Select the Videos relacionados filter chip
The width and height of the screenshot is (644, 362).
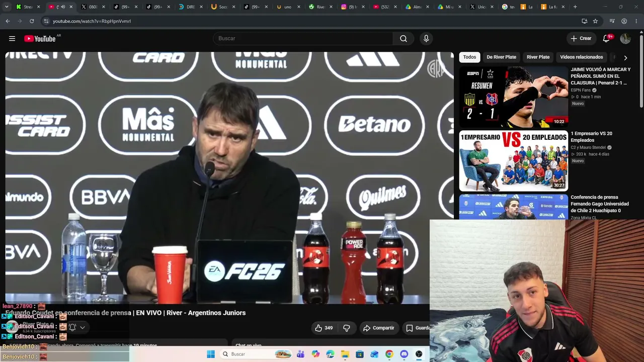pyautogui.click(x=581, y=57)
